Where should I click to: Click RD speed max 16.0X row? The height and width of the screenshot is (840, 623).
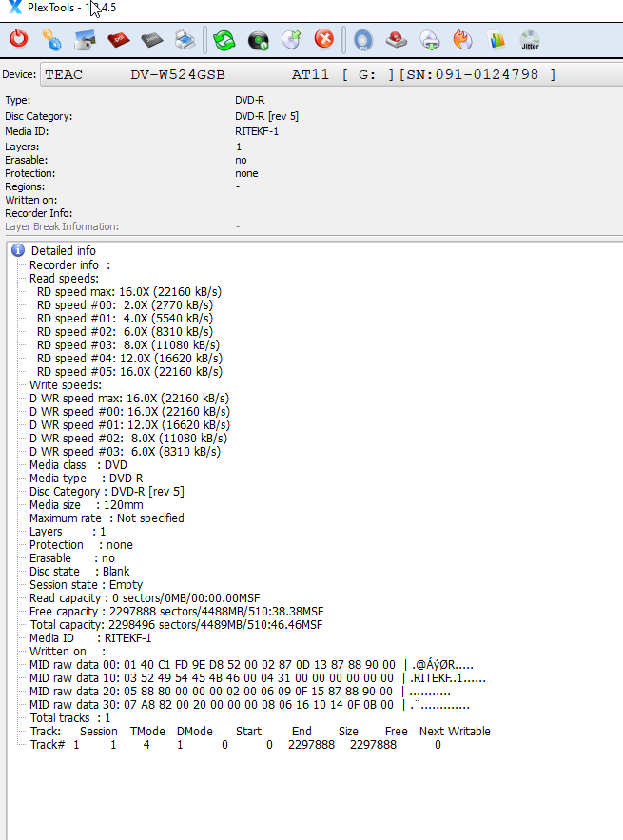pyautogui.click(x=129, y=292)
